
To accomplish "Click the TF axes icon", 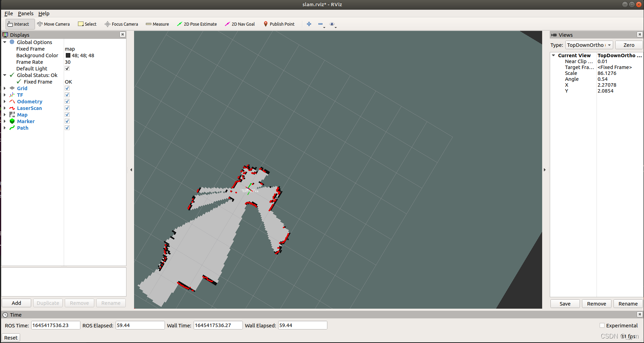I will click(12, 95).
